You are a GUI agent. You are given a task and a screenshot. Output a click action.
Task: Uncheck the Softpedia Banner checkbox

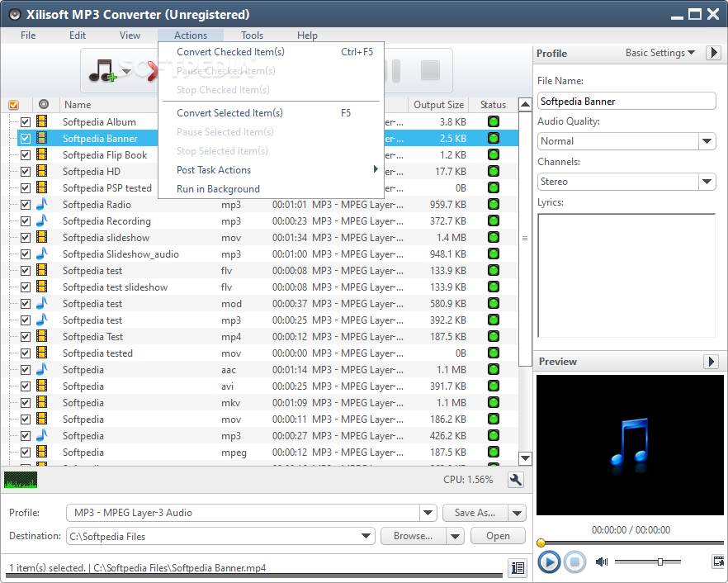click(x=26, y=139)
